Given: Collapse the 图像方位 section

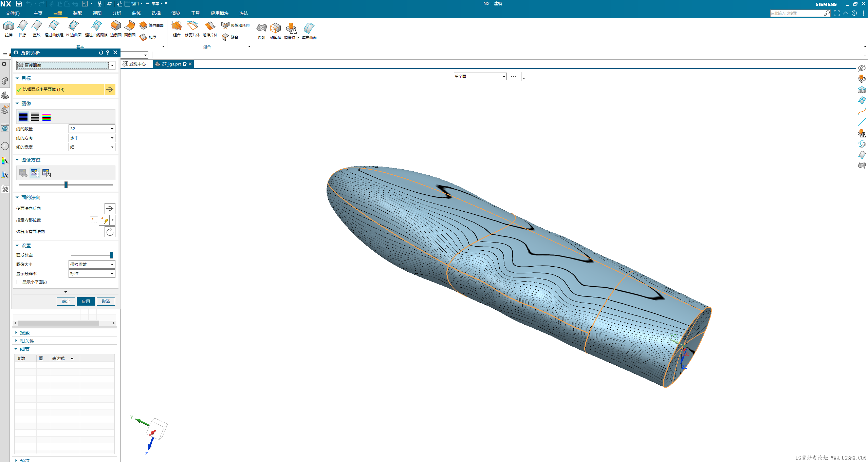Looking at the screenshot, I should (17, 160).
